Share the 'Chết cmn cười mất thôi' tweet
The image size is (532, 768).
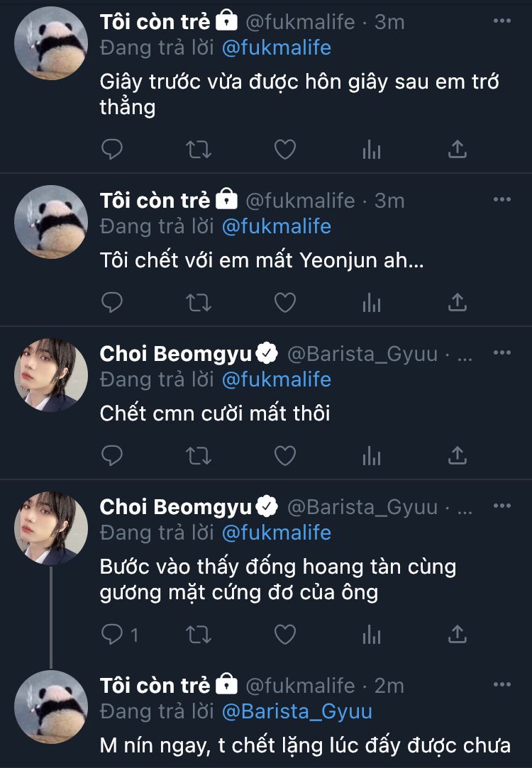tap(458, 456)
